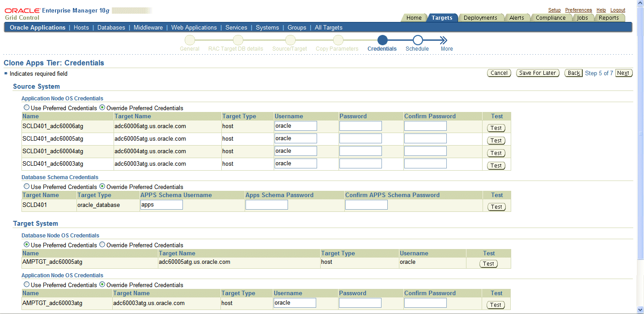Image resolution: width=644 pixels, height=314 pixels.
Task: Select Use Preferred Credentials for target Application Node
Action: click(27, 284)
